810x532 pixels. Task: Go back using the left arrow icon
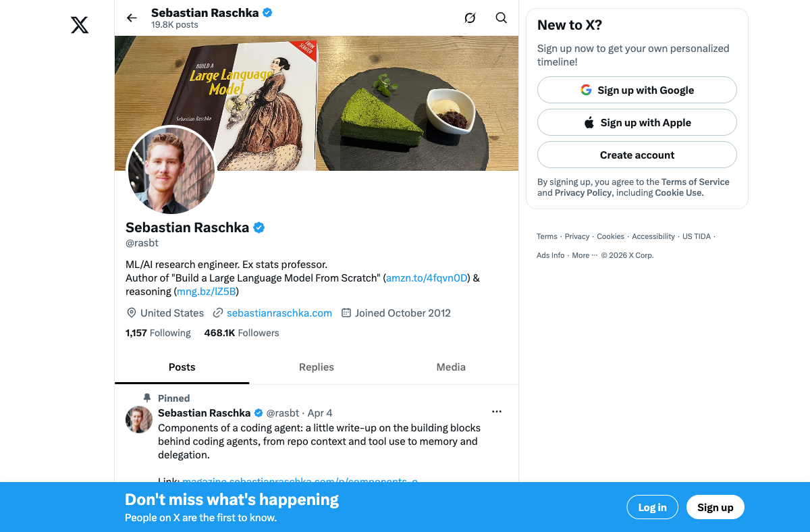pos(132,18)
